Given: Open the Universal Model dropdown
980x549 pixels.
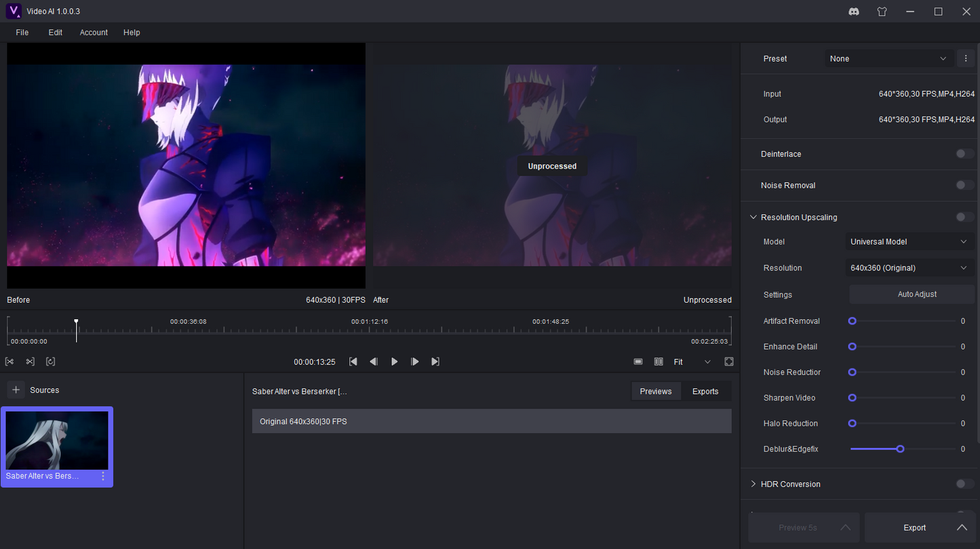Looking at the screenshot, I should (909, 242).
